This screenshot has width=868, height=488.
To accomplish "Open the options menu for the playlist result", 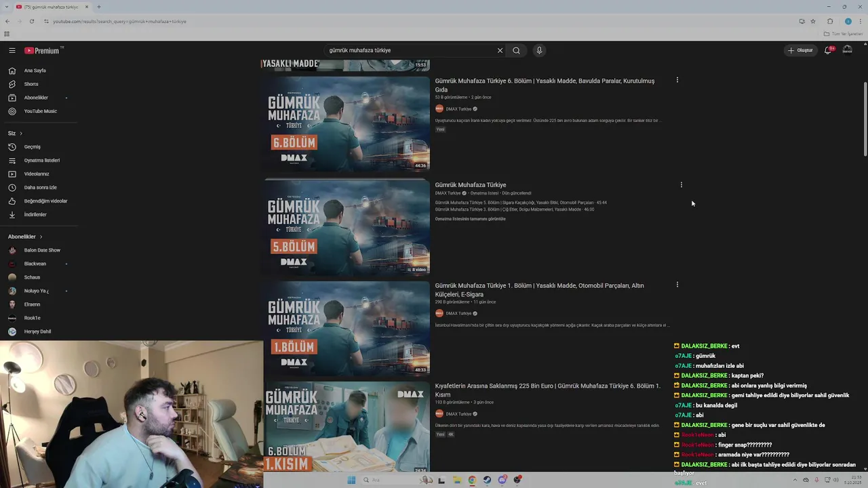I will (682, 184).
